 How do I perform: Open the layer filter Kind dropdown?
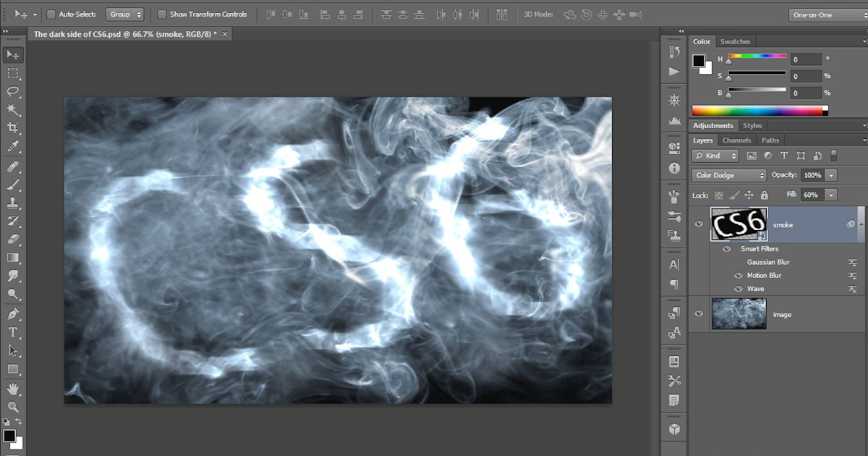[715, 156]
